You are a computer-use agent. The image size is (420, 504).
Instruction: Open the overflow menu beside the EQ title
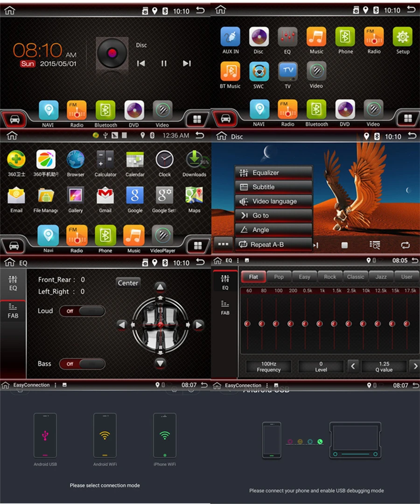click(238, 260)
